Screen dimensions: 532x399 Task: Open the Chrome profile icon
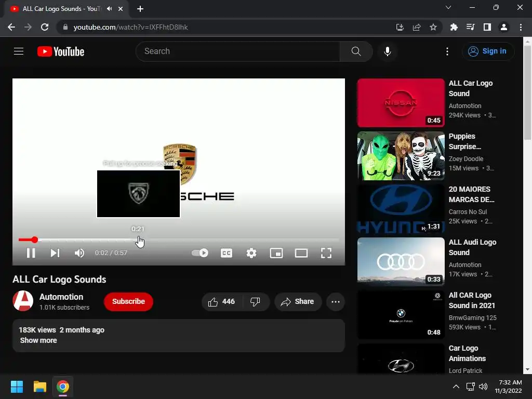(x=504, y=27)
